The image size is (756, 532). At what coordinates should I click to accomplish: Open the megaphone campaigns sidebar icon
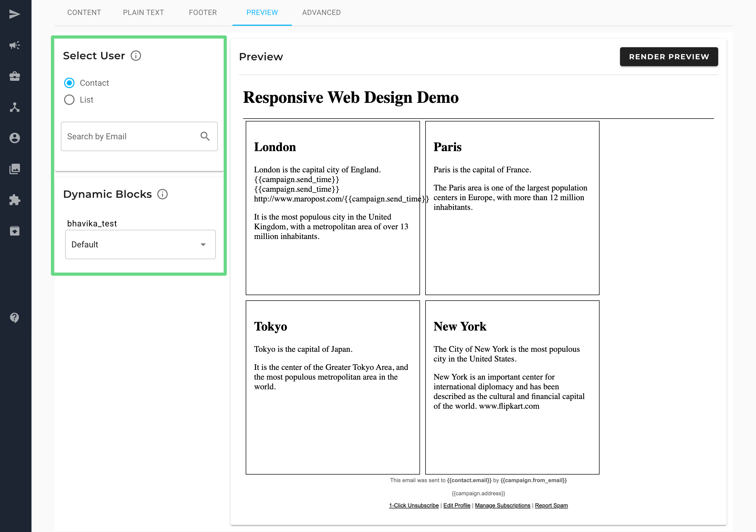(x=15, y=45)
